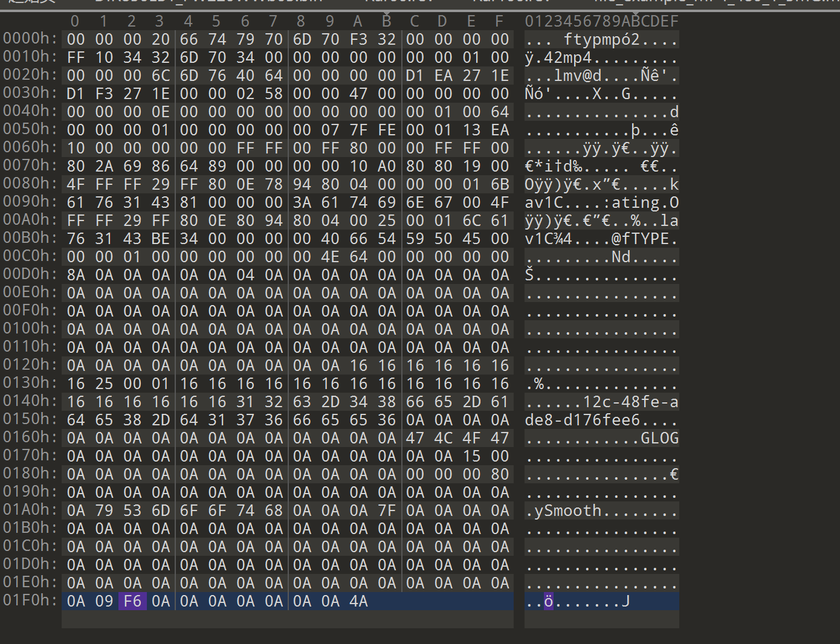Image resolution: width=840 pixels, height=644 pixels.
Task: Click the 0090h row offset label
Action: coord(30,202)
